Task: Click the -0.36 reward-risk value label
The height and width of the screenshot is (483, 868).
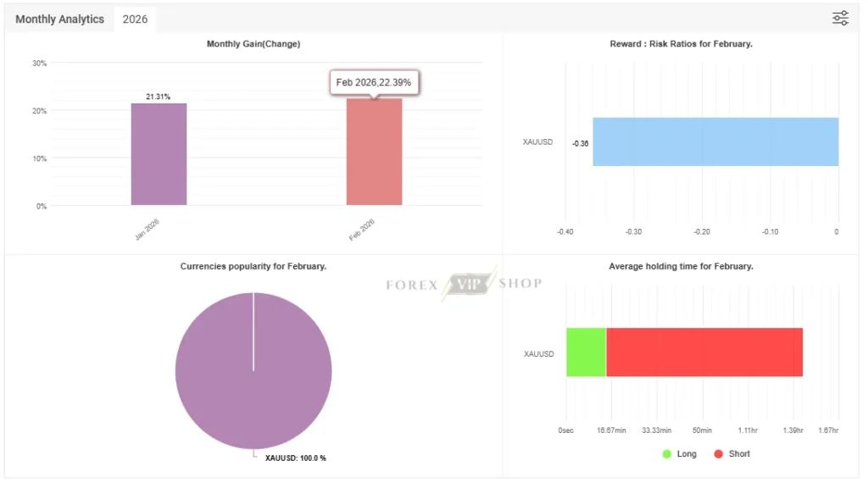Action: (x=580, y=144)
